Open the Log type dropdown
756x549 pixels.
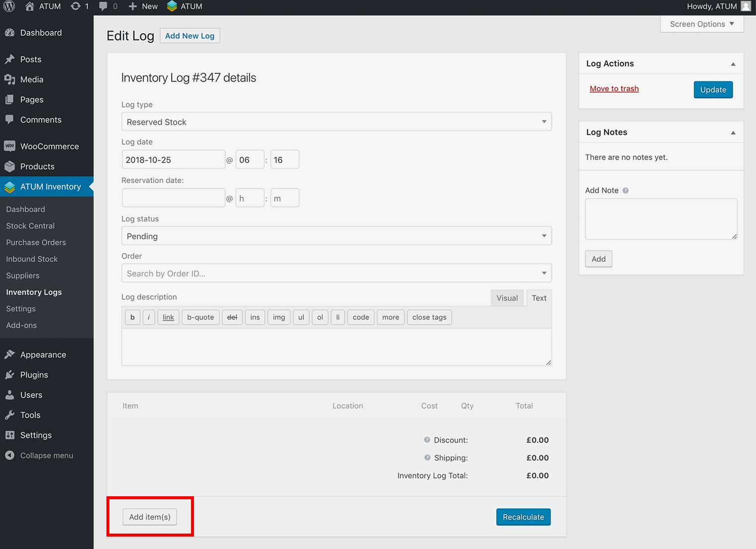pyautogui.click(x=336, y=122)
